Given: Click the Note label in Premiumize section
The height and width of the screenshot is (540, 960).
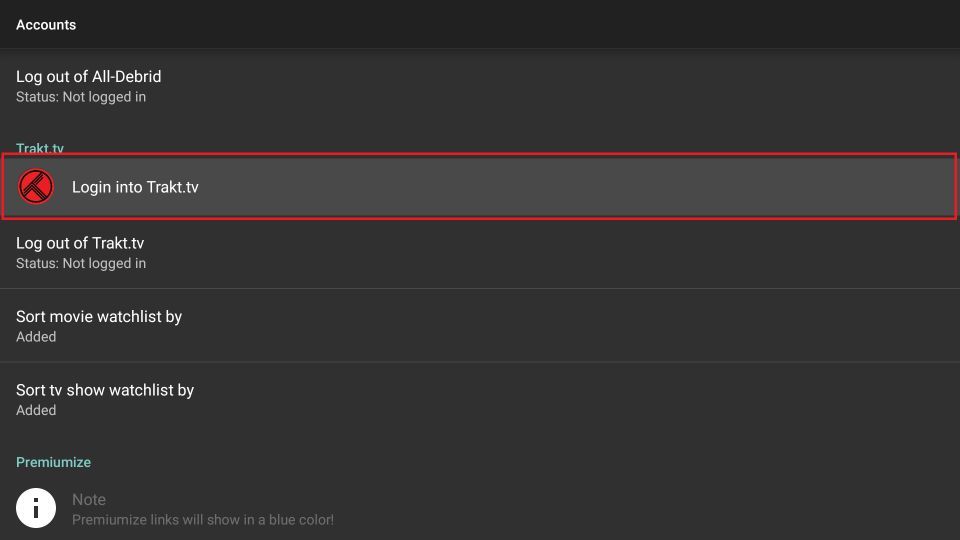Looking at the screenshot, I should click(89, 500).
